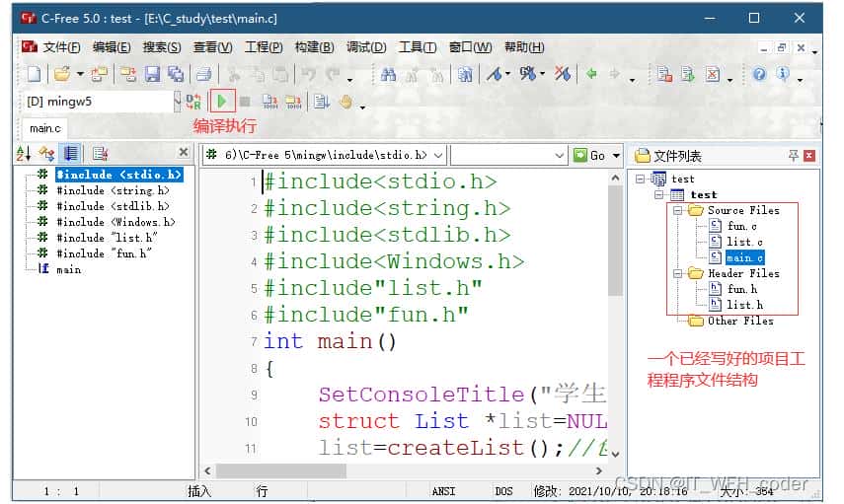Toggle the highlighted symbol list view button
Viewport: 844px width, 504px height.
(70, 153)
